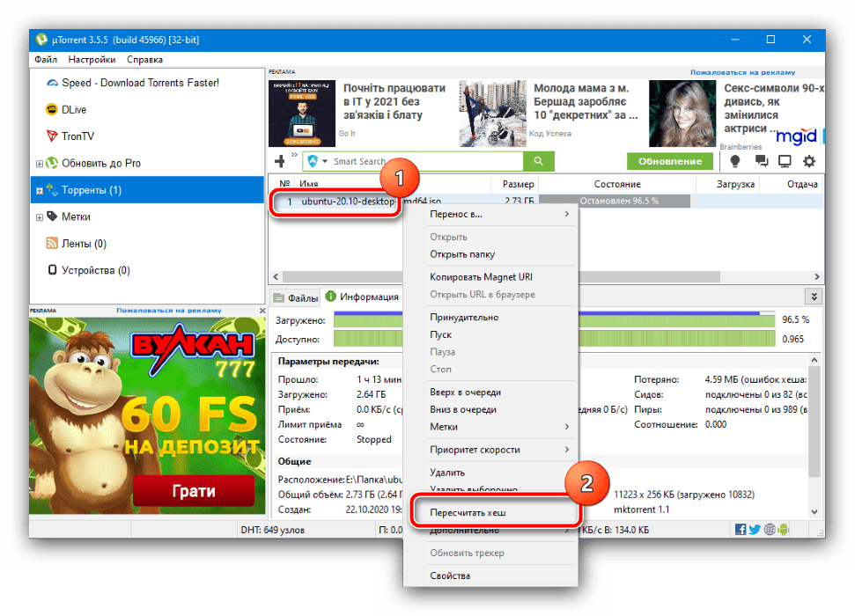855x616 pixels.
Task: Open the lightbulb icon in toolbar
Action: [x=734, y=161]
